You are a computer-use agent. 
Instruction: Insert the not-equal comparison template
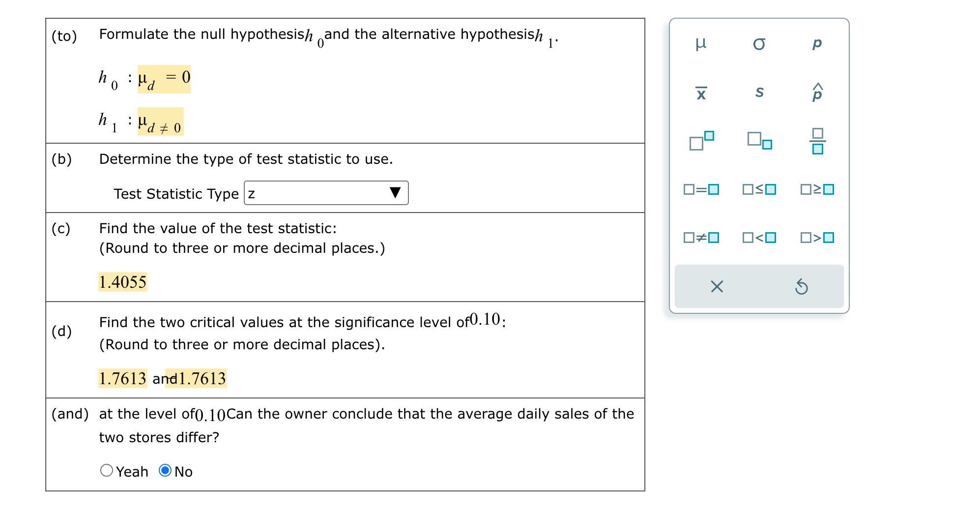700,238
